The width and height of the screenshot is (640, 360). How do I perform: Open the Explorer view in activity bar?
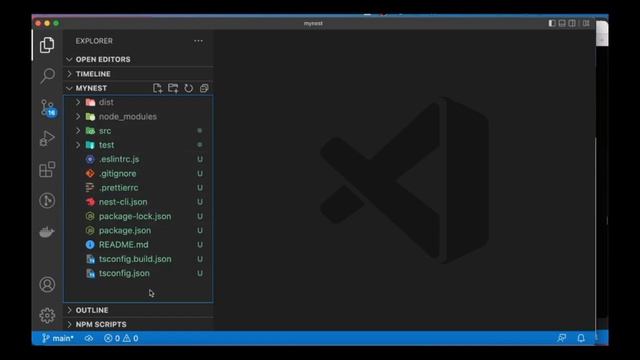click(47, 45)
